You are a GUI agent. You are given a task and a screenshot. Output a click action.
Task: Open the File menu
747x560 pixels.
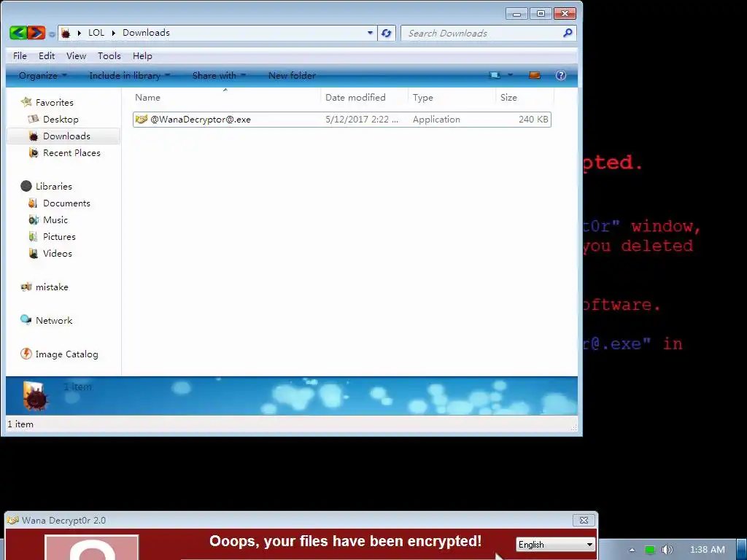click(x=20, y=55)
